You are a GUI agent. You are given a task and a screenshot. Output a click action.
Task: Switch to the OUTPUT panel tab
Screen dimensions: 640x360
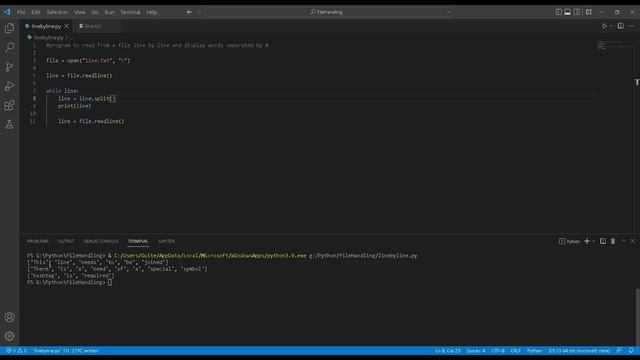(66, 241)
